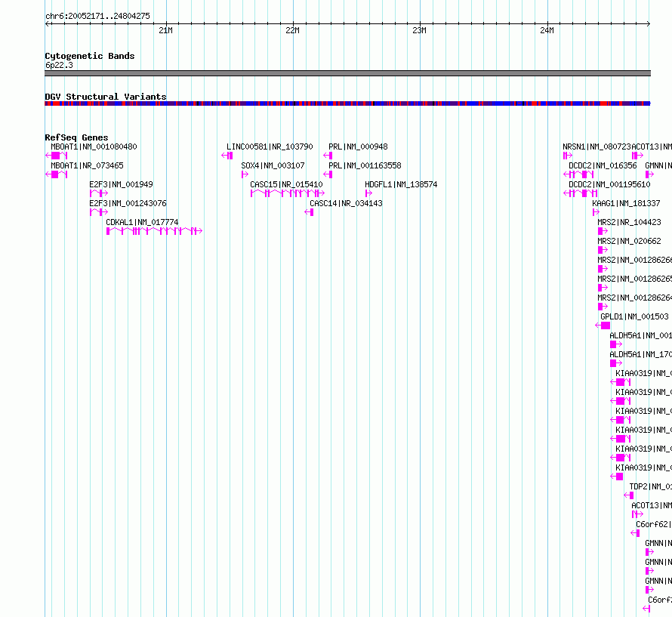Open the E2F3|NM_001243076 gene label
672x617 pixels.
click(x=128, y=203)
